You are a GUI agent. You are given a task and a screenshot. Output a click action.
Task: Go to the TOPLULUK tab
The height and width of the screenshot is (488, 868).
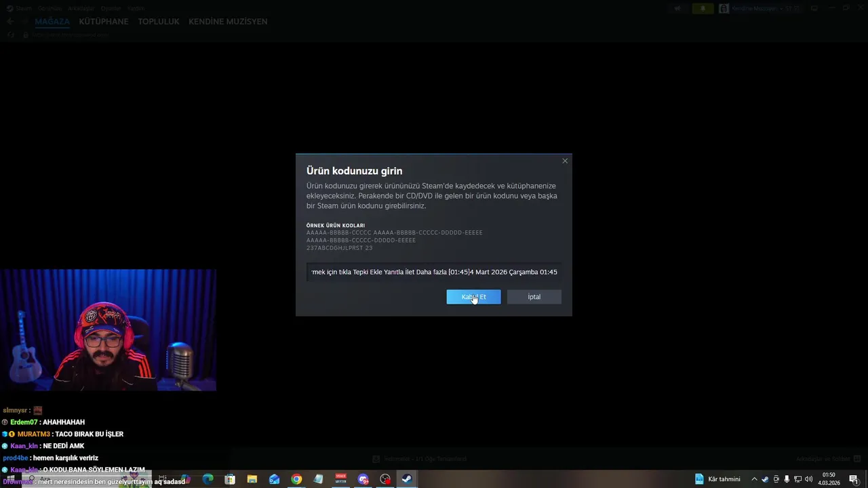point(159,22)
